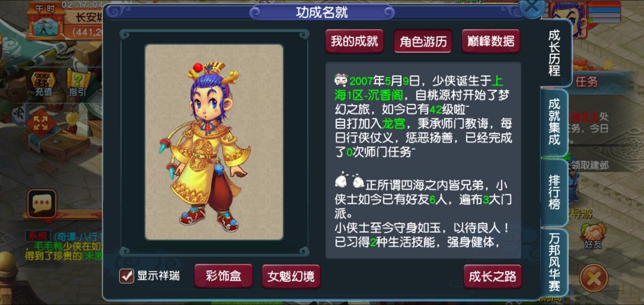Click the 我的成就 button
The width and height of the screenshot is (644, 305).
(x=354, y=41)
